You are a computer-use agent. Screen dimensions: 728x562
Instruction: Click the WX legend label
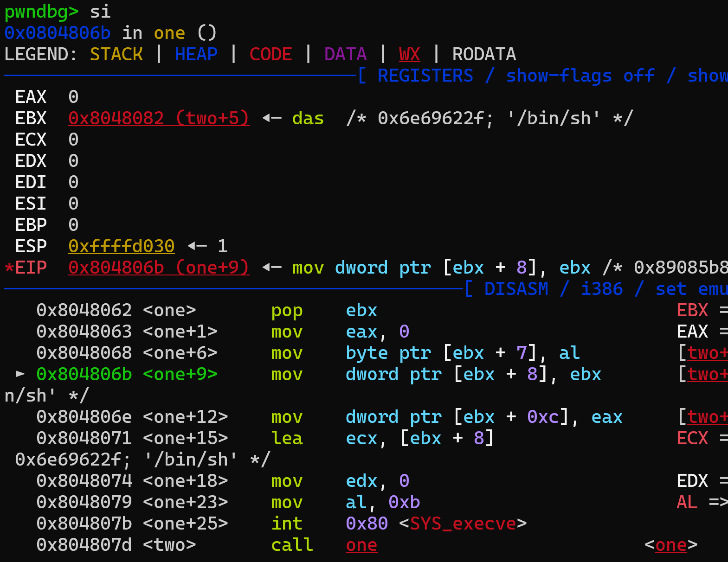[x=409, y=54]
